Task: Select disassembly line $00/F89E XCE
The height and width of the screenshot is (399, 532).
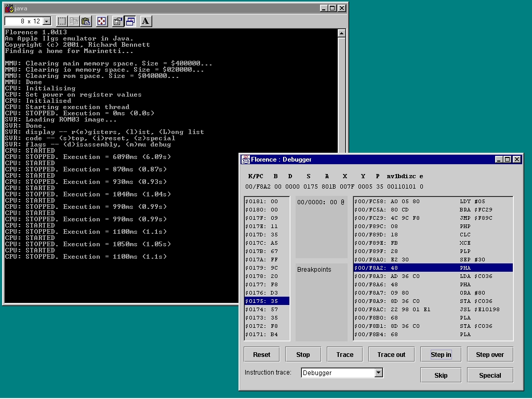Action: click(x=433, y=243)
